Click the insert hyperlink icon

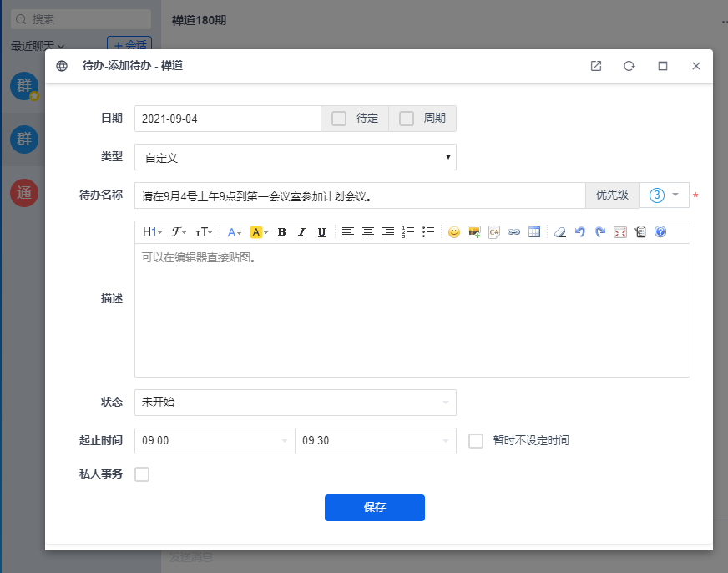point(514,232)
